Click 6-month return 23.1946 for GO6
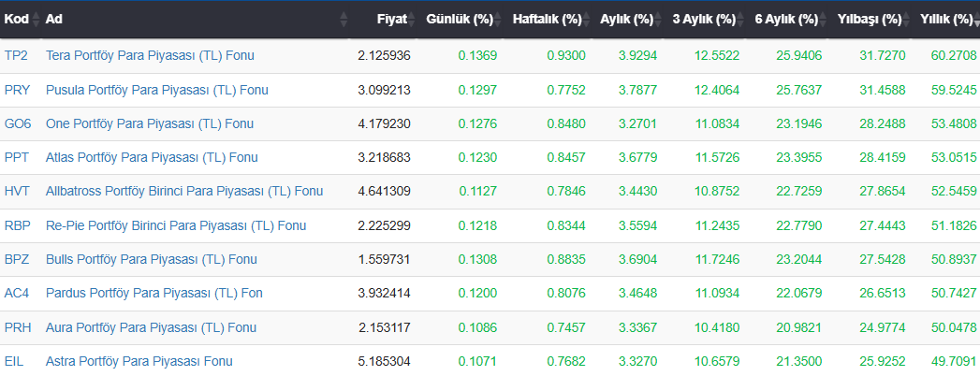Screen dimensions: 980x376 (x=799, y=123)
